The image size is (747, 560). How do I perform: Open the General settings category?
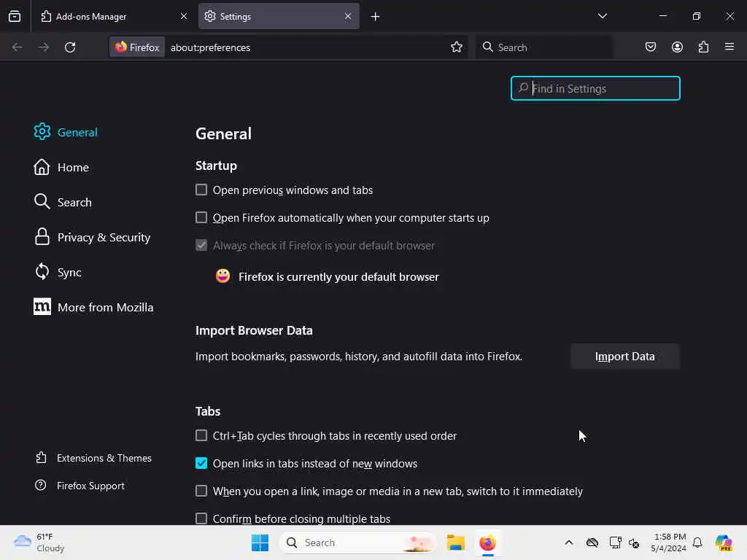click(x=66, y=133)
